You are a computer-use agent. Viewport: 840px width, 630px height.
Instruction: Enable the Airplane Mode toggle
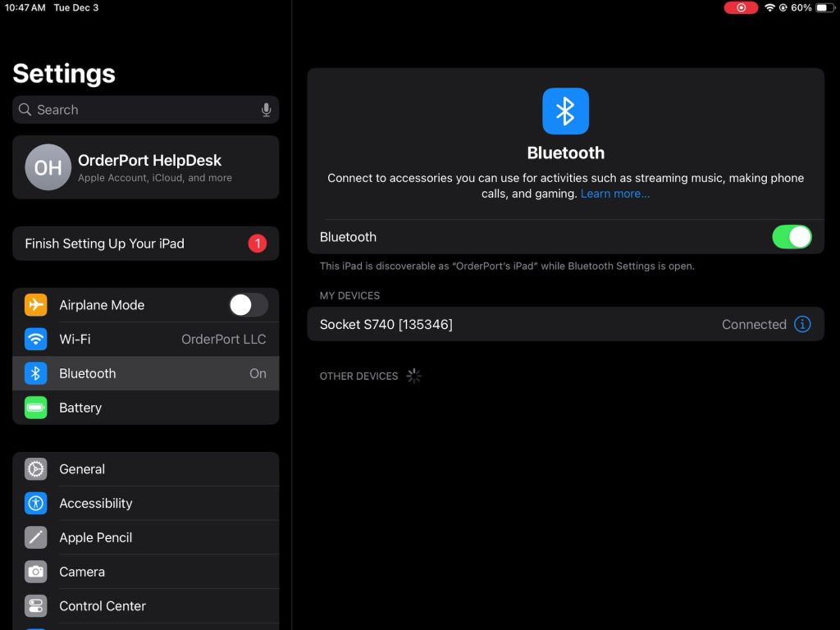click(248, 305)
